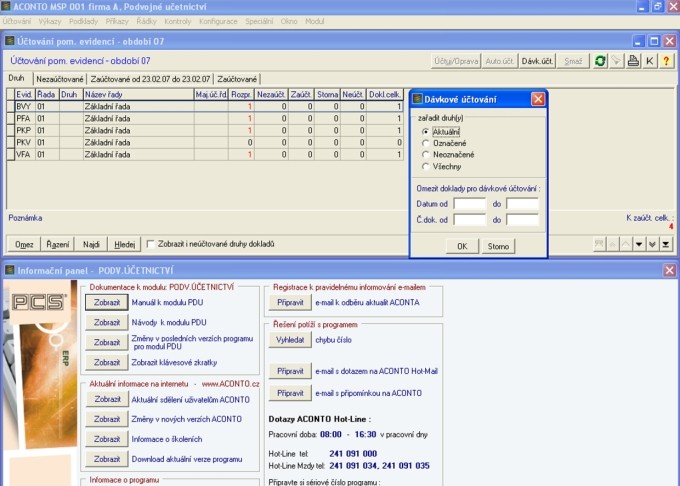
Task: Open the Konfigurace menu
Action: pyautogui.click(x=218, y=21)
